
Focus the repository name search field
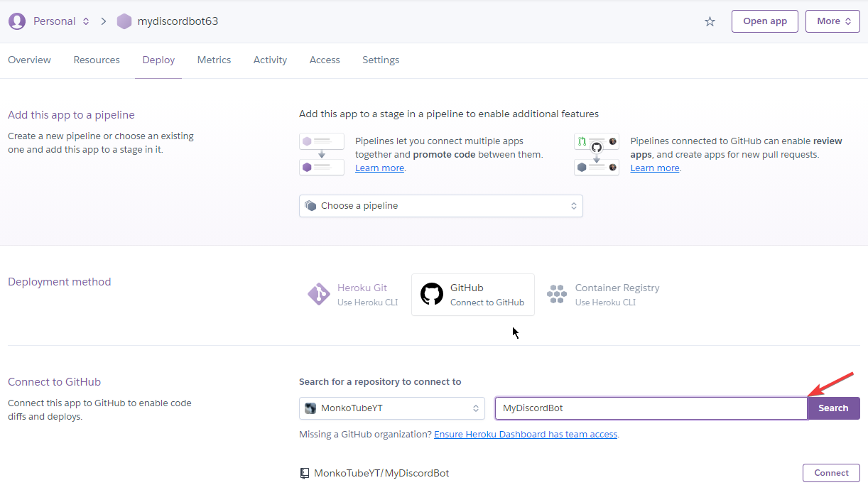point(650,408)
